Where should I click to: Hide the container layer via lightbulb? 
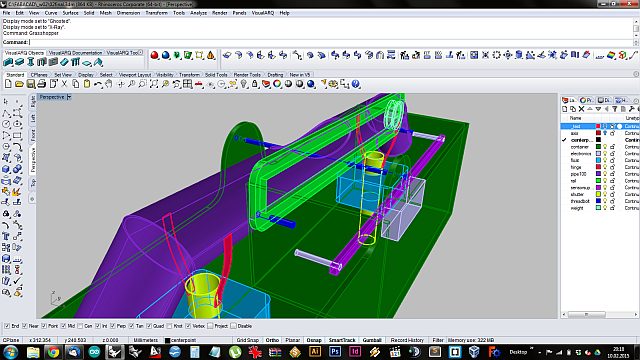(605, 147)
